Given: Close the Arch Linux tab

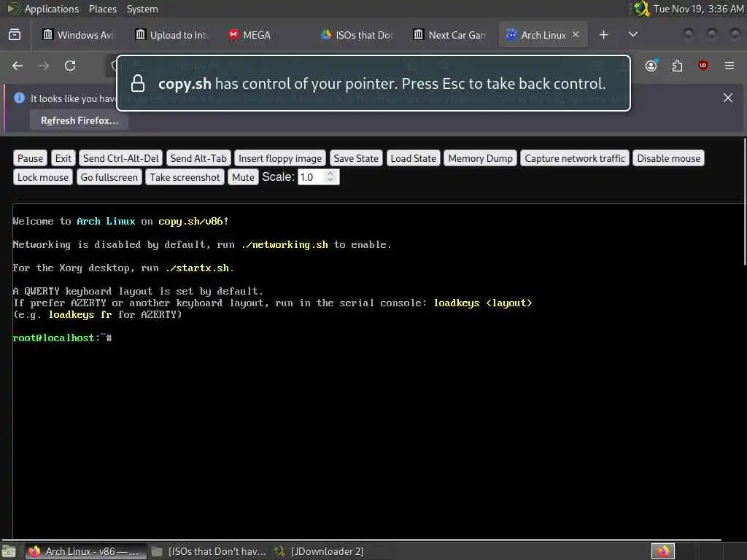Looking at the screenshot, I should pyautogui.click(x=576, y=34).
